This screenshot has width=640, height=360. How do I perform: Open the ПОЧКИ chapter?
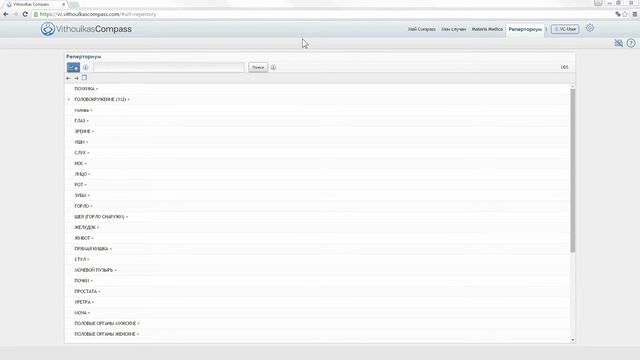coord(83,281)
